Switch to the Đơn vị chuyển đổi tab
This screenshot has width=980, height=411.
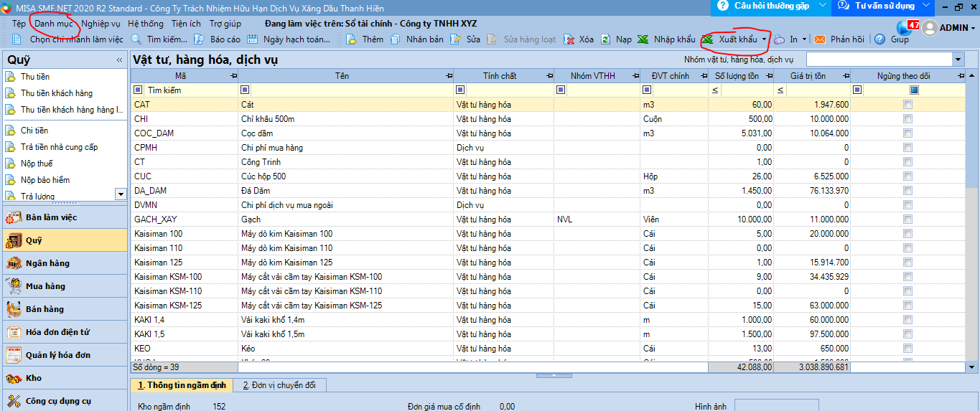tap(280, 385)
